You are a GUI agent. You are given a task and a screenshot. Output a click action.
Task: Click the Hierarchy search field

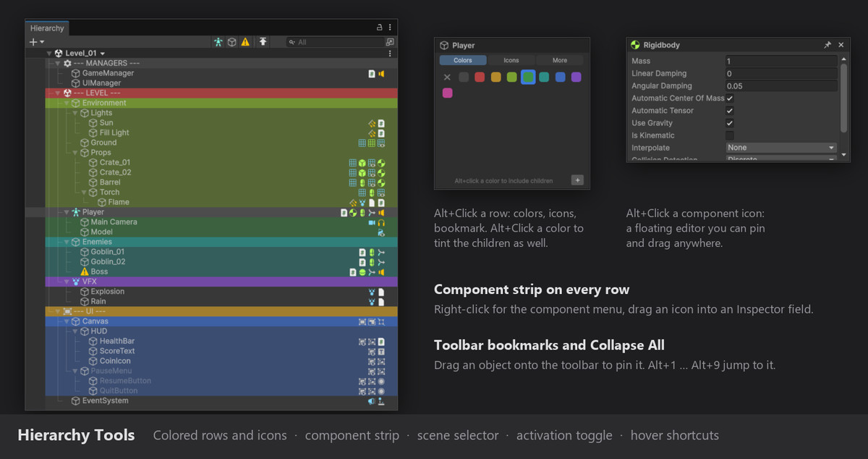(334, 42)
